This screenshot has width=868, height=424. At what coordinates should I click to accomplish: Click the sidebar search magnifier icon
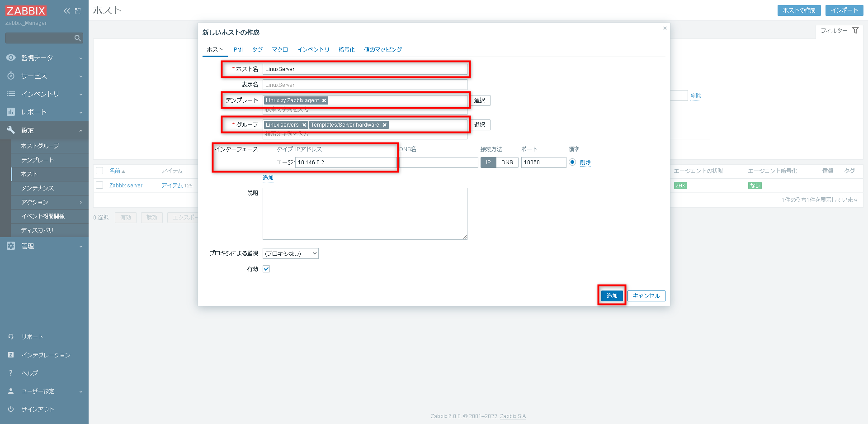coord(78,38)
